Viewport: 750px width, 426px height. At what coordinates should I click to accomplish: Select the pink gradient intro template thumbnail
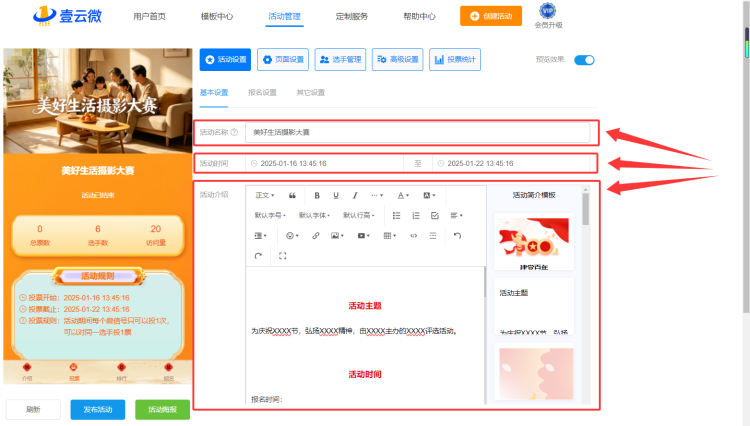[534, 371]
